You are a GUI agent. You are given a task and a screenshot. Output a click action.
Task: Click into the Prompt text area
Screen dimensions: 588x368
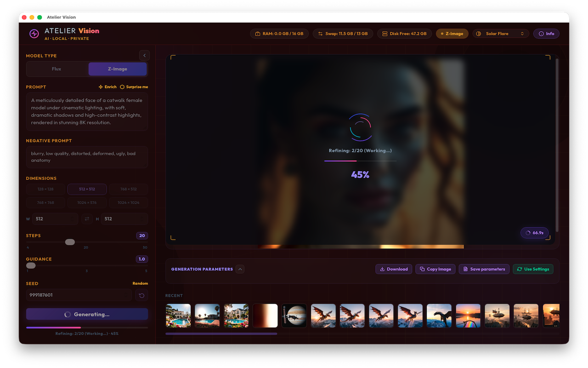[87, 111]
